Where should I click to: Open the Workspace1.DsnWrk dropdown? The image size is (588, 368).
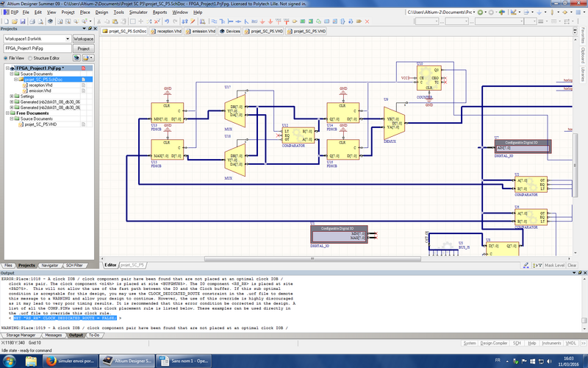(x=67, y=38)
